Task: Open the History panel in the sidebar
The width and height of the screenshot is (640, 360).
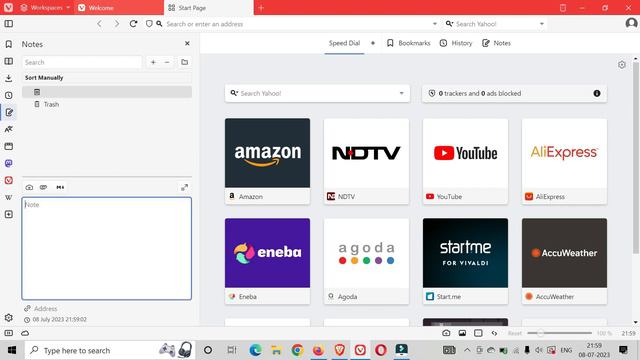Action: point(9,95)
